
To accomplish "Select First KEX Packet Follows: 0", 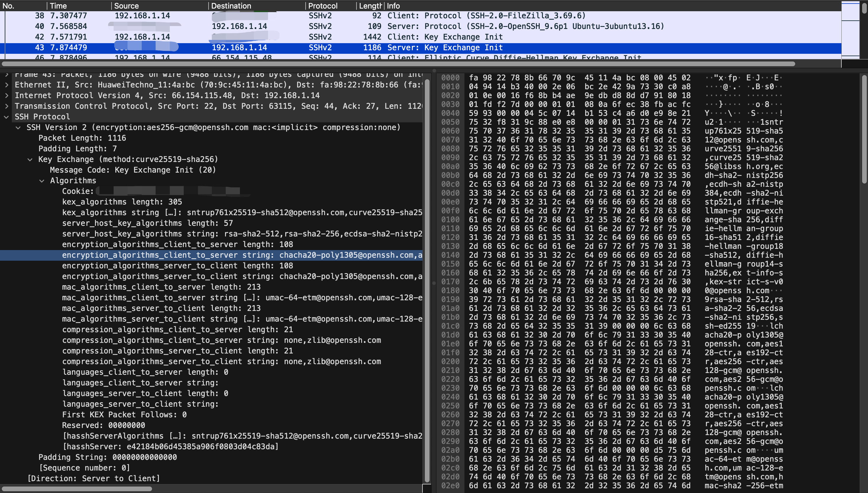I will click(211, 415).
